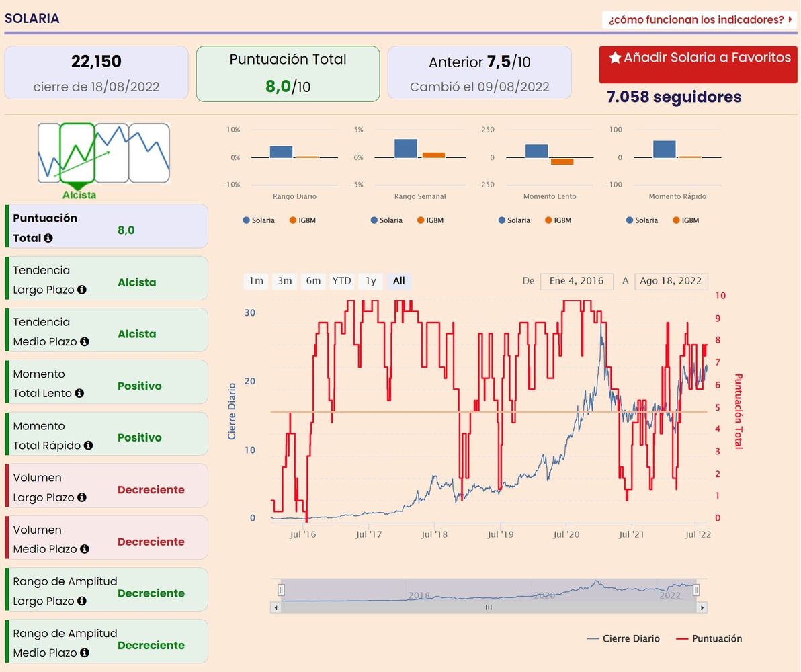Toggle Cierre Diario series in main legend
The height and width of the screenshot is (672, 801).
pyautogui.click(x=623, y=639)
